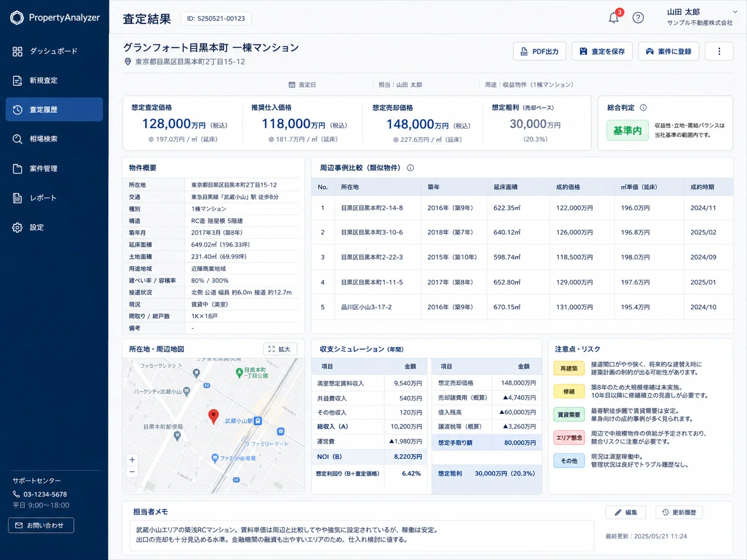This screenshot has width=747, height=560.
Task: Click the location pin icon by the address
Action: (x=128, y=62)
